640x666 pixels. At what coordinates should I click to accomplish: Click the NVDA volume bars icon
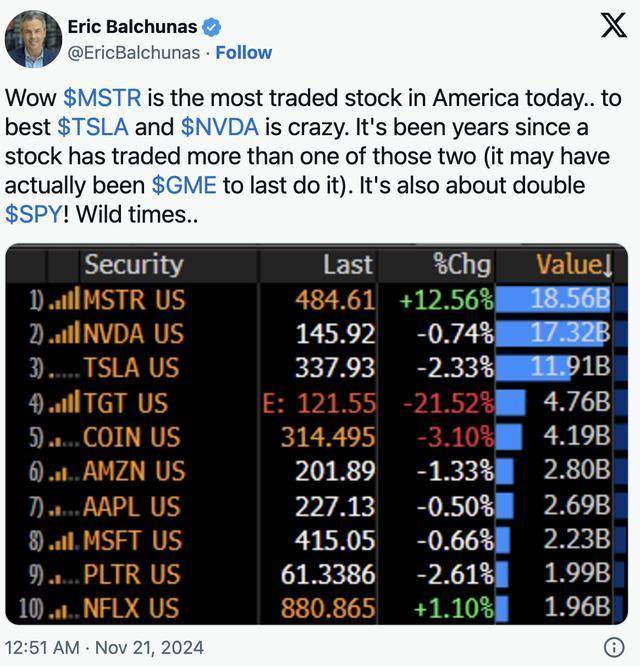[64, 334]
